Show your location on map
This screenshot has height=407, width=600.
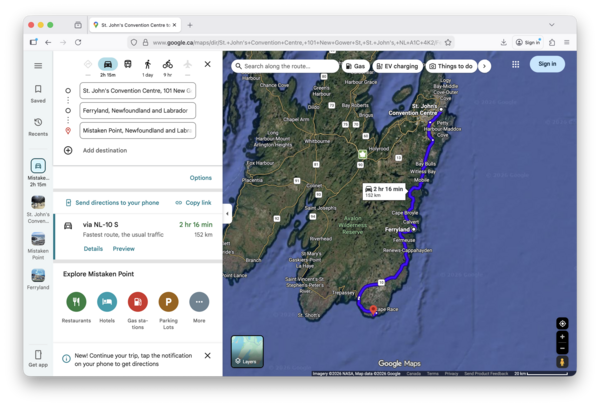click(562, 324)
